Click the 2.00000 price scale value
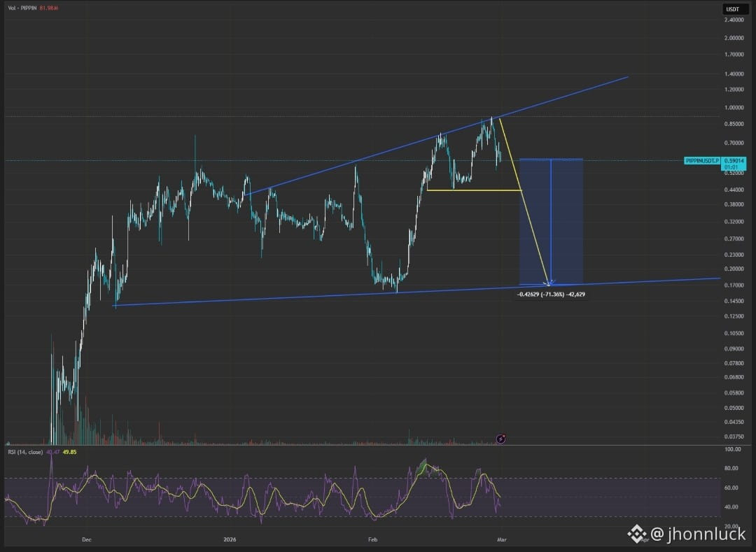The image size is (756, 552). pyautogui.click(x=734, y=38)
